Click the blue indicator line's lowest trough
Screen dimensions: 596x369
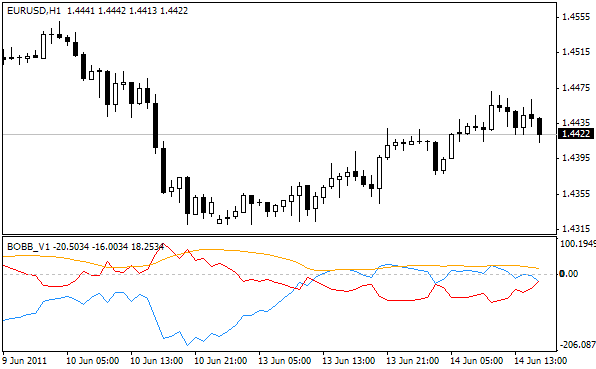coord(187,345)
